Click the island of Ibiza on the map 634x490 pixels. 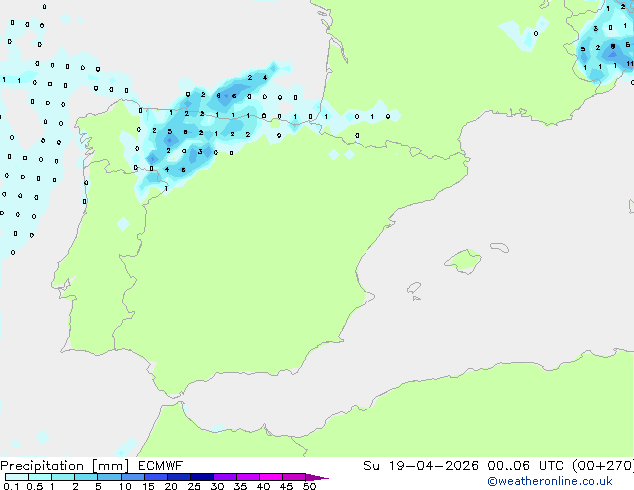click(x=414, y=288)
